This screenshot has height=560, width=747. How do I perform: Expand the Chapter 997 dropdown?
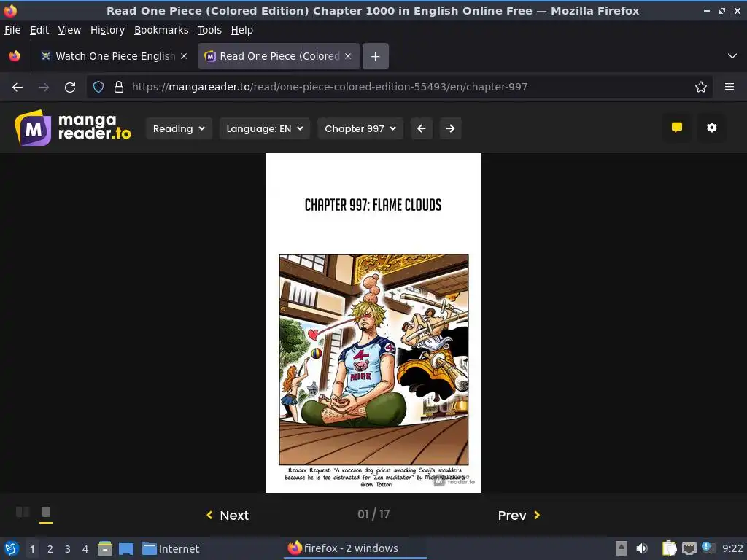click(x=360, y=128)
